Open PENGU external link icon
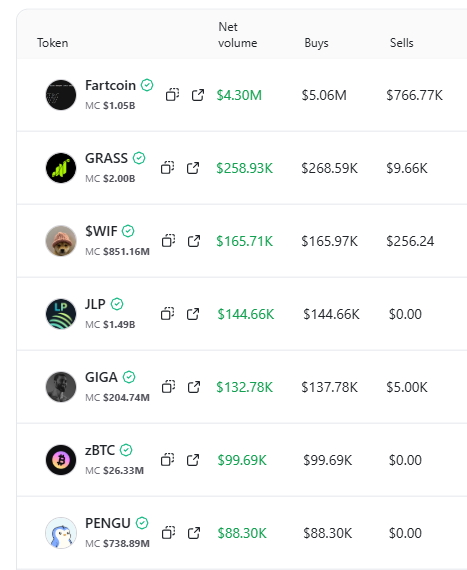The image size is (467, 570). click(194, 533)
